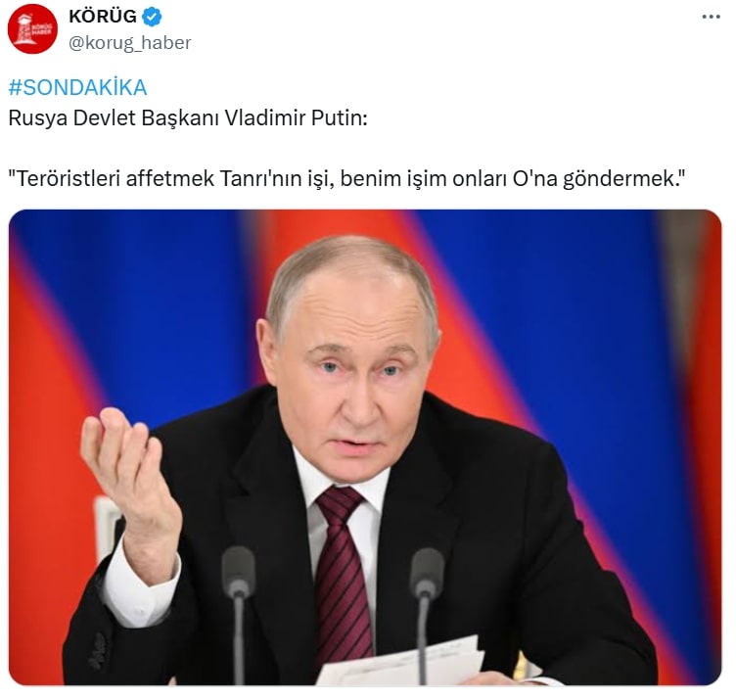Click the quoted sentence starting with 'Teröristleri affetmek'
The height and width of the screenshot is (700, 736).
(346, 179)
